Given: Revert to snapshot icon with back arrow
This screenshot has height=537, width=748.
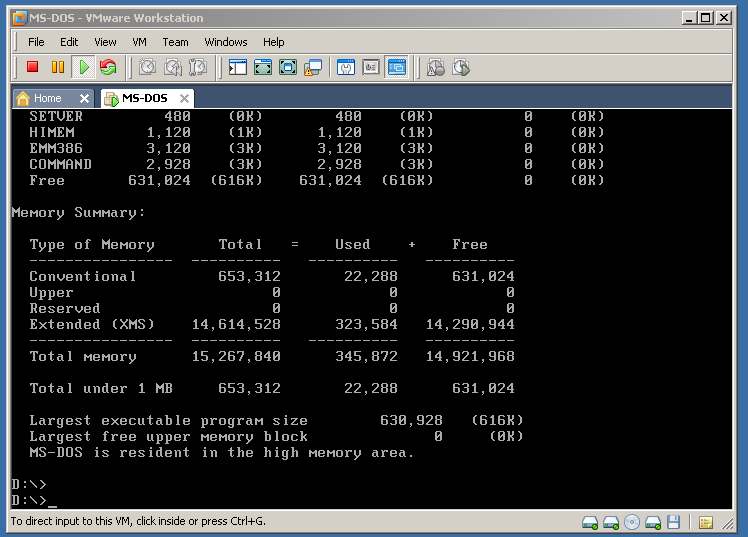Looking at the screenshot, I should 173,67.
